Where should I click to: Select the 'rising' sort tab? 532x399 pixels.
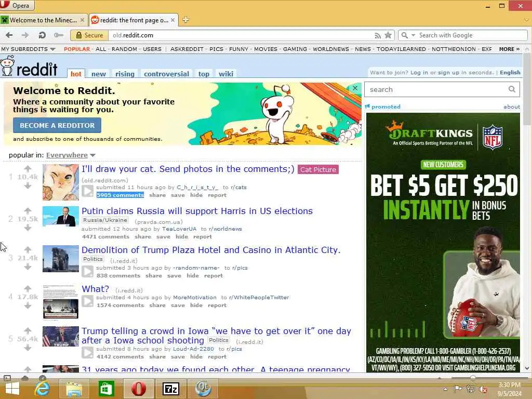[125, 74]
